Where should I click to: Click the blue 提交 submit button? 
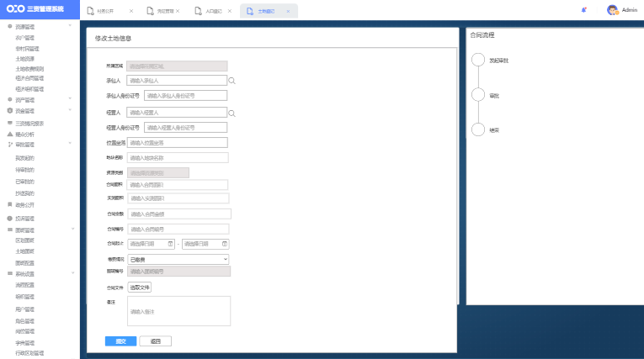[120, 341]
